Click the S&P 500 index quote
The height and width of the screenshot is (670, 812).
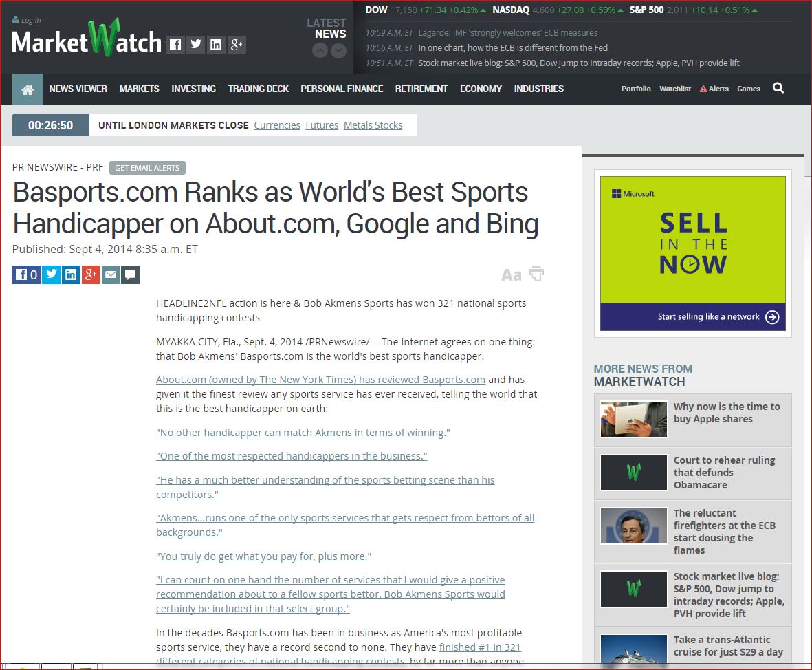(x=694, y=10)
